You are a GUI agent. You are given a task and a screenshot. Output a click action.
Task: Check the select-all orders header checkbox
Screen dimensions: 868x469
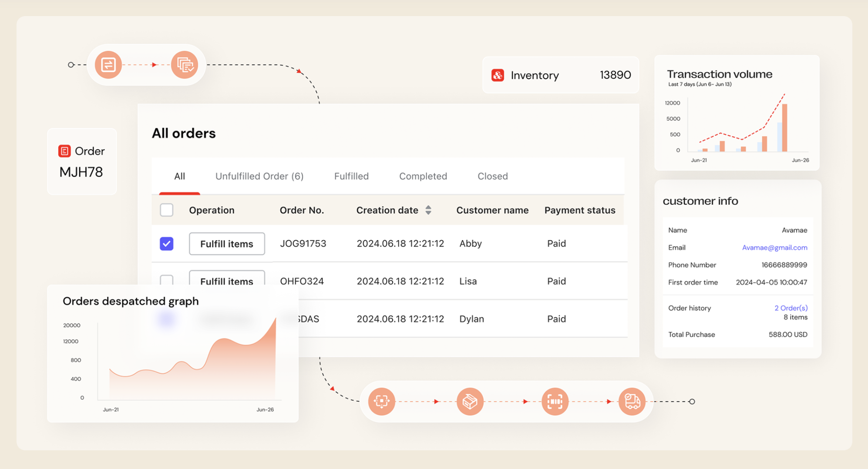[166, 210]
